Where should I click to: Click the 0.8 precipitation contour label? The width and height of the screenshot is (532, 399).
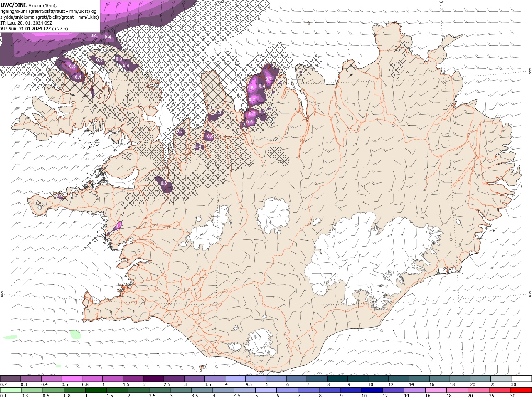250,88
